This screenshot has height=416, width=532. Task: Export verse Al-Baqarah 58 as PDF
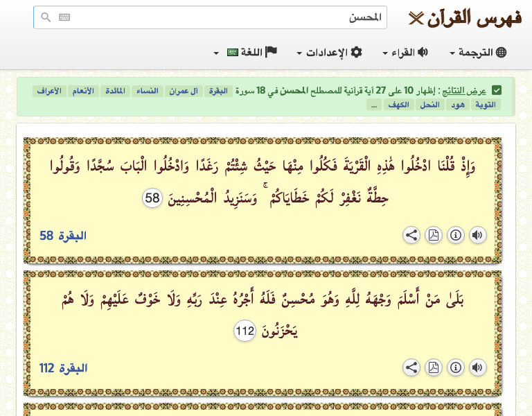pos(434,235)
